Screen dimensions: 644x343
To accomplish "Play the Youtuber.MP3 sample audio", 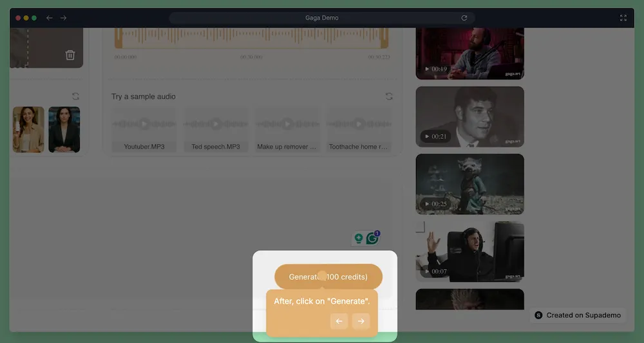I will [x=144, y=124].
